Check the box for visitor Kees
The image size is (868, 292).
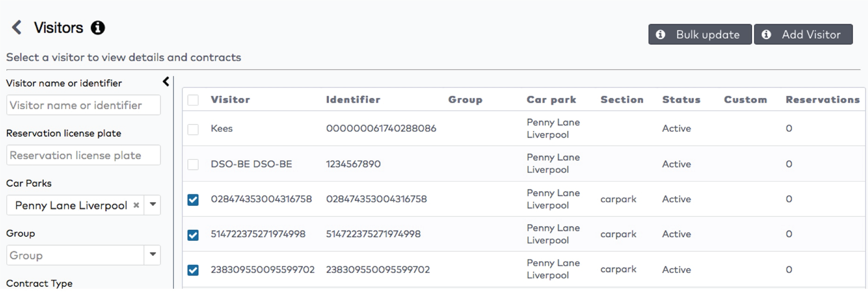point(193,129)
